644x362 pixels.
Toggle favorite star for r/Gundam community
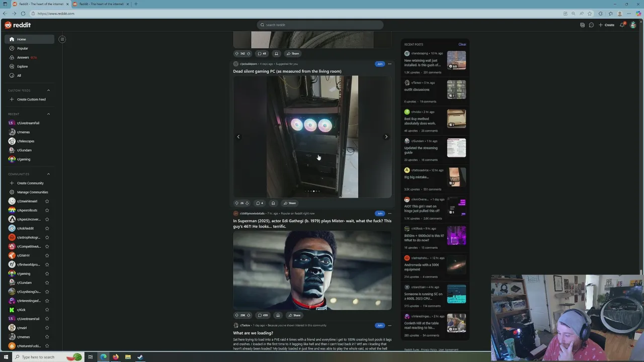[47, 283]
